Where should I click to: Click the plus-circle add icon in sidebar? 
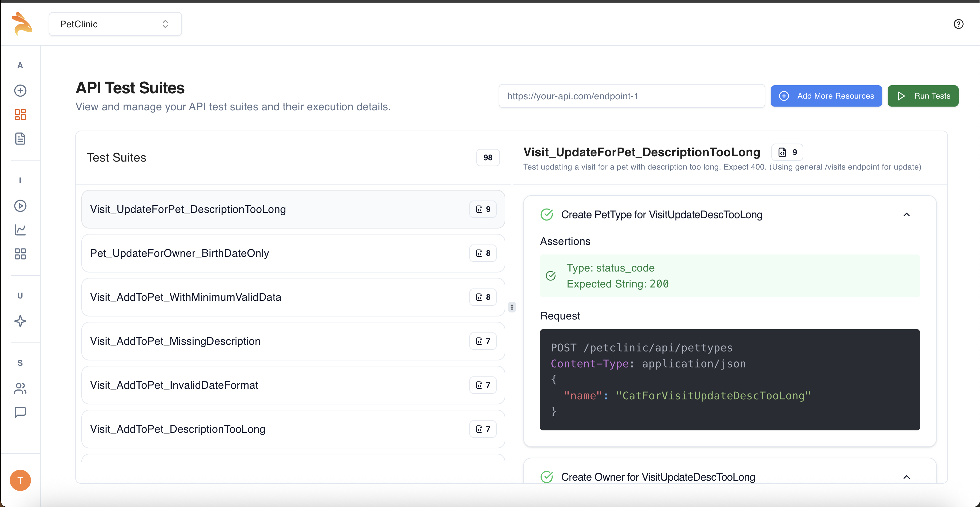pos(20,91)
